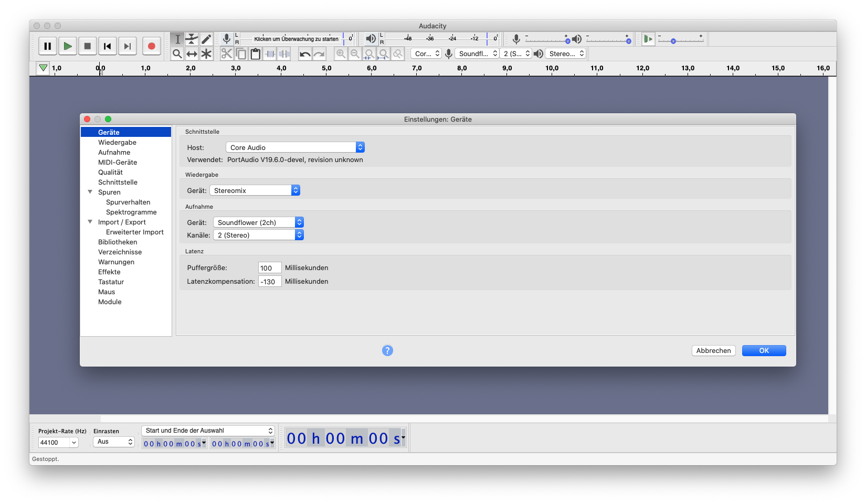This screenshot has width=866, height=504.
Task: Select Schnittstelle preferences category
Action: coord(118,182)
